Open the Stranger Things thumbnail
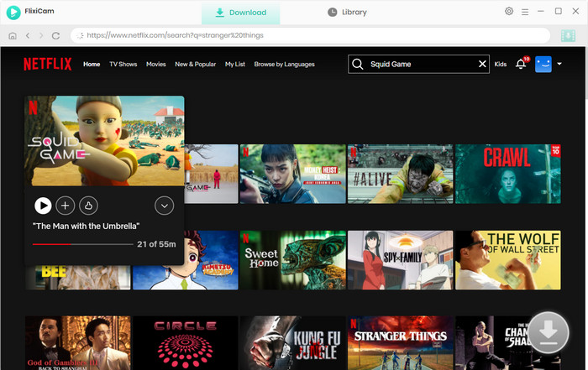This screenshot has height=370, width=588. [x=400, y=343]
